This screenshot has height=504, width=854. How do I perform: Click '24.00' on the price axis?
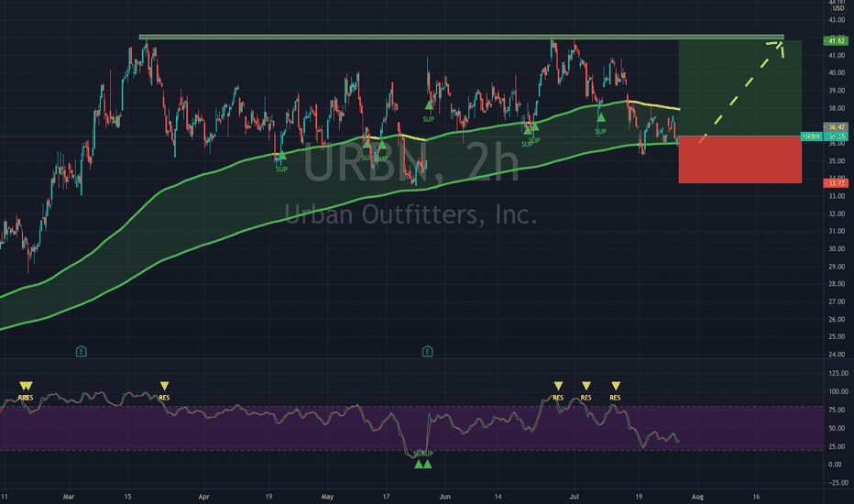click(x=837, y=355)
